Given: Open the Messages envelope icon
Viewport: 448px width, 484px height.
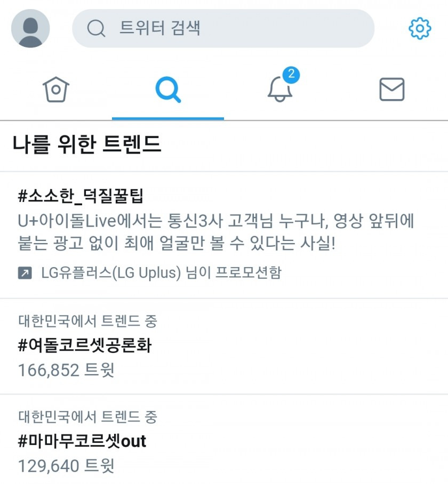Looking at the screenshot, I should click(392, 89).
